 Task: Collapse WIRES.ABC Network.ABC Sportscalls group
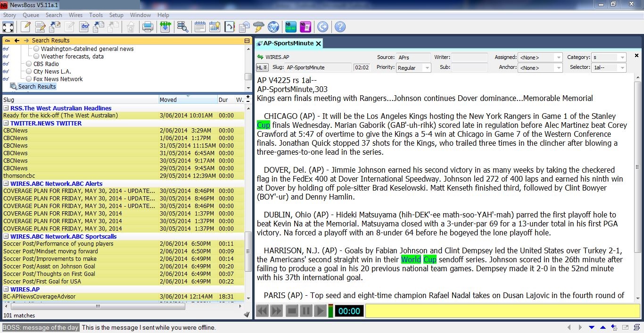[6, 236]
